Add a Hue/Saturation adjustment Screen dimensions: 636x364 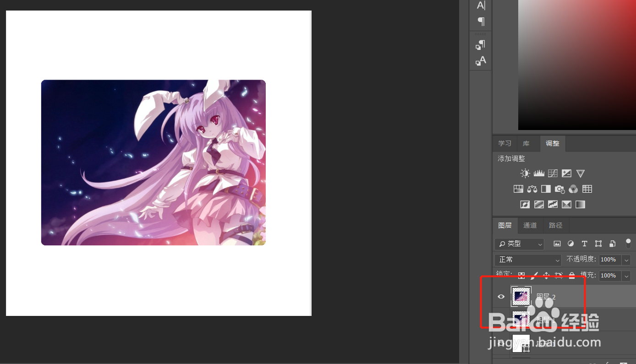tap(518, 189)
